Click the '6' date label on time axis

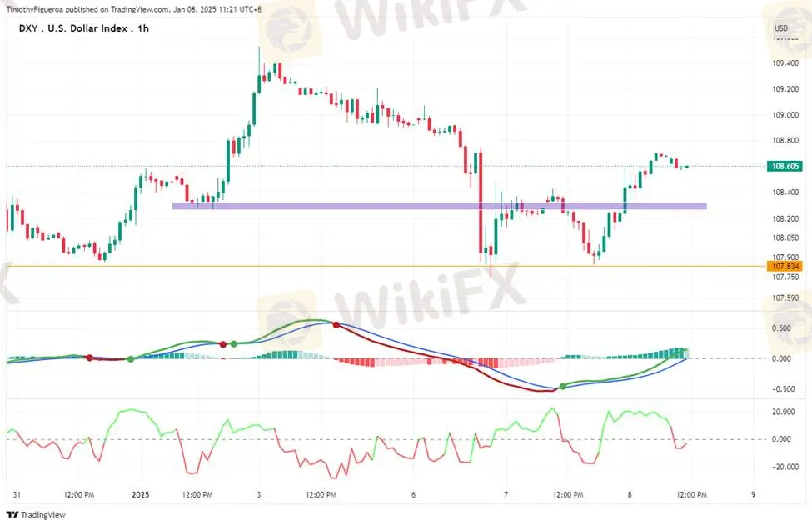click(x=413, y=495)
